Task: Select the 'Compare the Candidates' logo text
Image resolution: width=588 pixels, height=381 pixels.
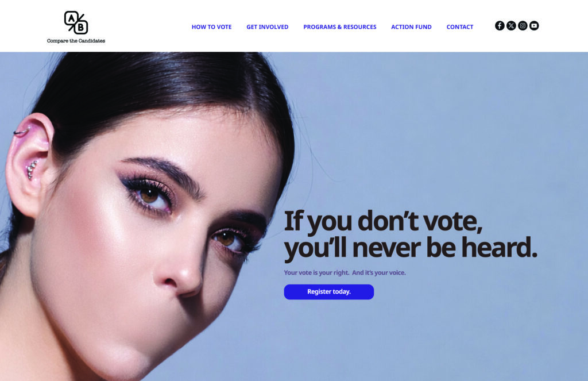Action: click(76, 41)
